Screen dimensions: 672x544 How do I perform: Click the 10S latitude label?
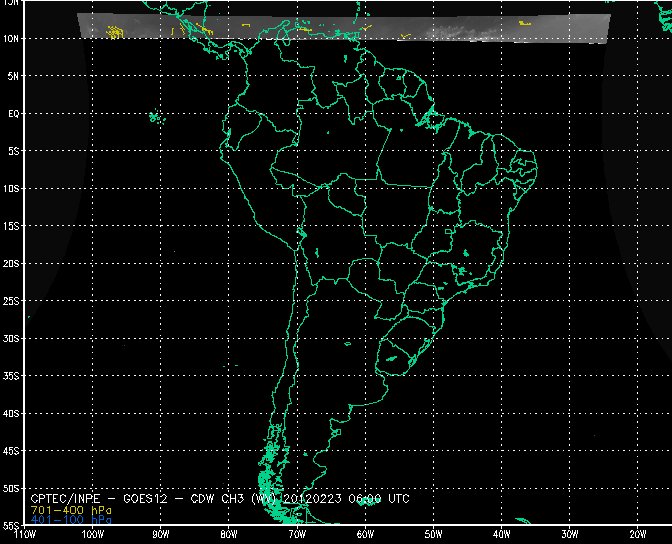click(11, 189)
